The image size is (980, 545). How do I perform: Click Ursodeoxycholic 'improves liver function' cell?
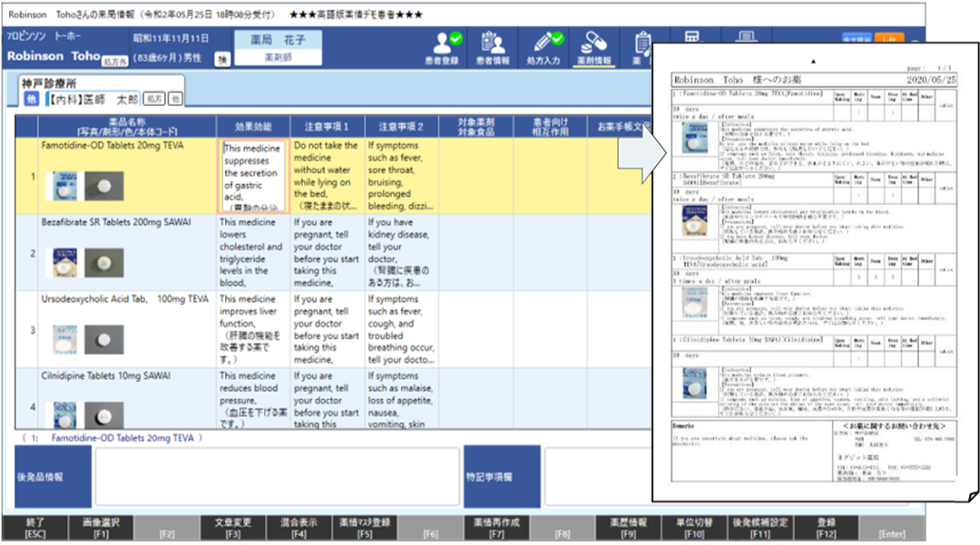(253, 329)
